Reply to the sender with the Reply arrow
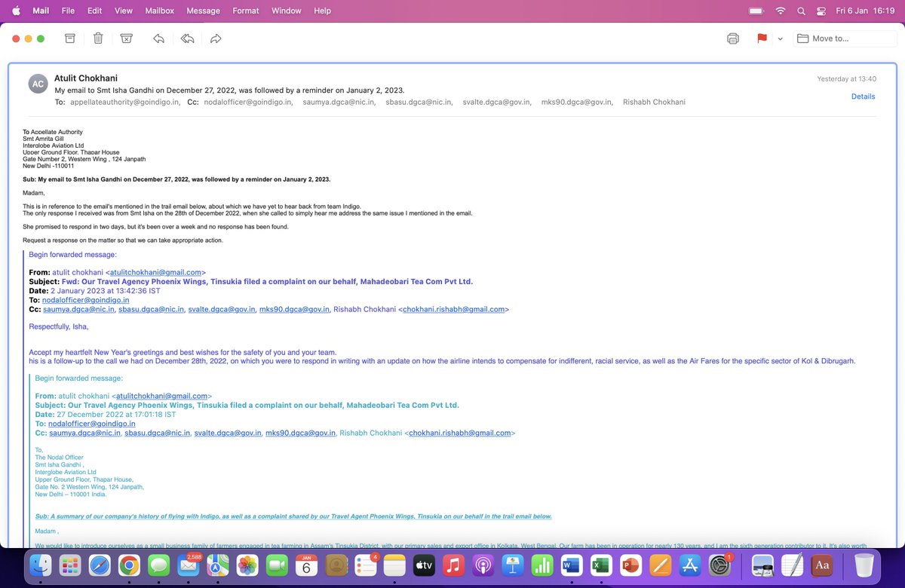This screenshot has width=905, height=588. click(158, 38)
